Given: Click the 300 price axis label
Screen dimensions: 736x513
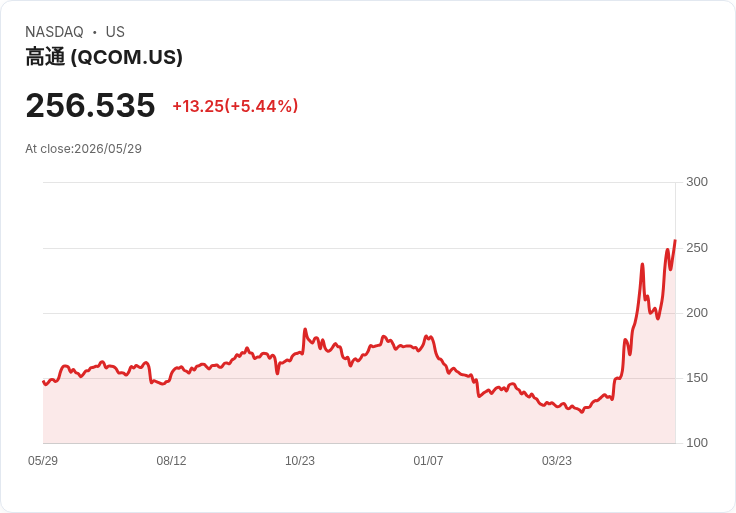Looking at the screenshot, I should [x=697, y=182].
